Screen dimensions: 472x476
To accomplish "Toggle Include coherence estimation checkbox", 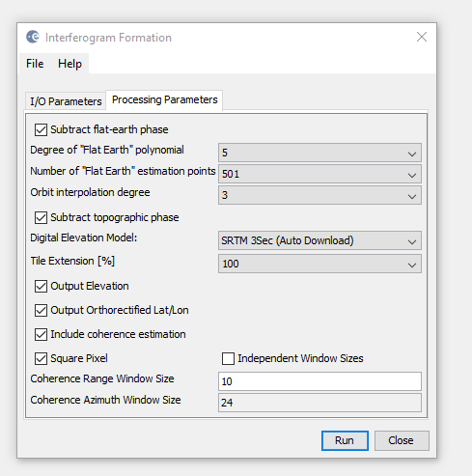I will pos(41,334).
